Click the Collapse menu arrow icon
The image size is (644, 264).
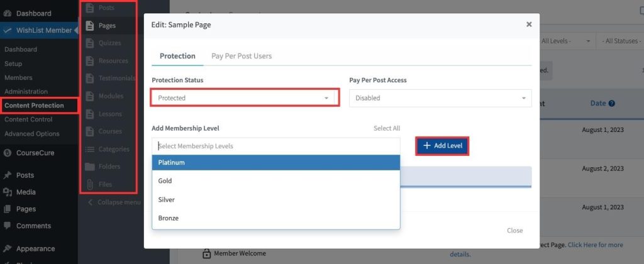point(91,202)
